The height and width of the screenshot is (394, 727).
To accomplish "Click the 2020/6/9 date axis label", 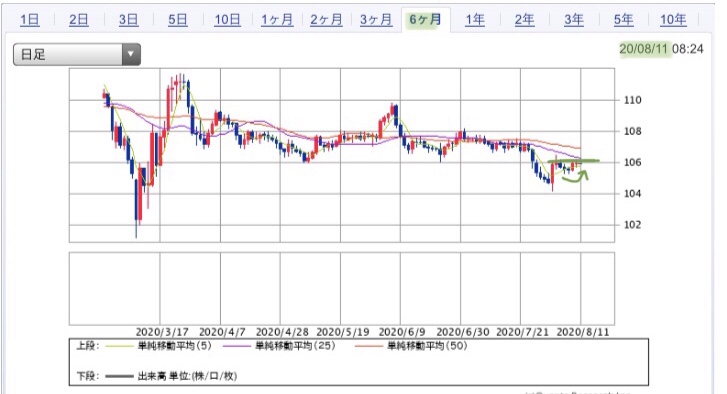I will [402, 332].
